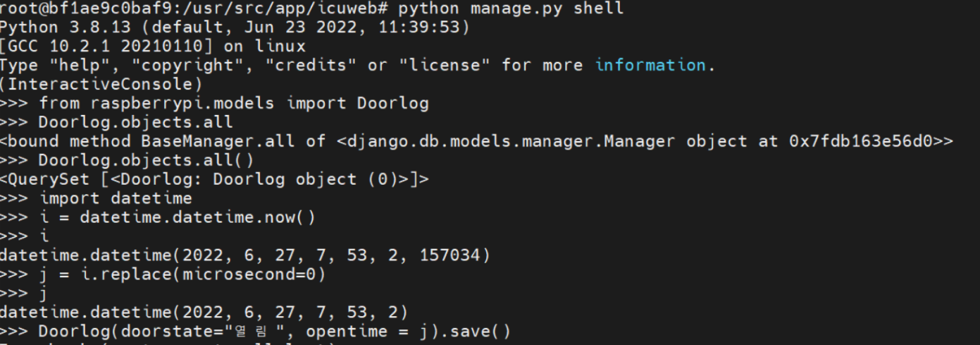Click the GCC 10.2.1 on linux line
This screenshot has height=345, width=980.
coord(153,47)
